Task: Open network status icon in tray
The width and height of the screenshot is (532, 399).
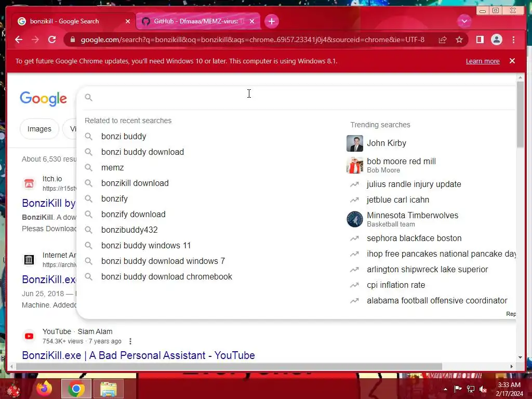Action: click(x=471, y=389)
